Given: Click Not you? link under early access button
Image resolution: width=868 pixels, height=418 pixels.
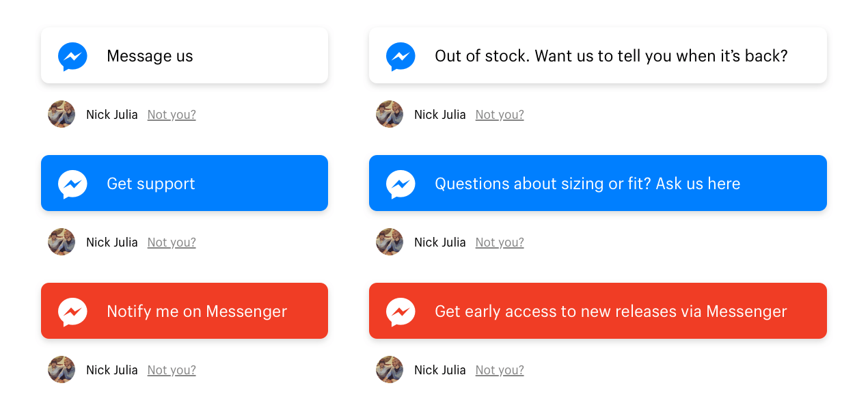Looking at the screenshot, I should (x=500, y=370).
